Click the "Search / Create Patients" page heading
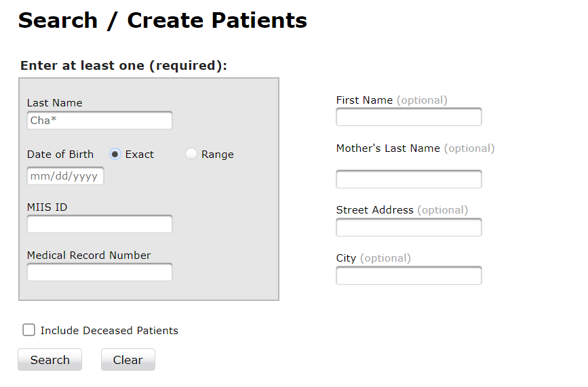This screenshot has height=387, width=588. coord(162,20)
